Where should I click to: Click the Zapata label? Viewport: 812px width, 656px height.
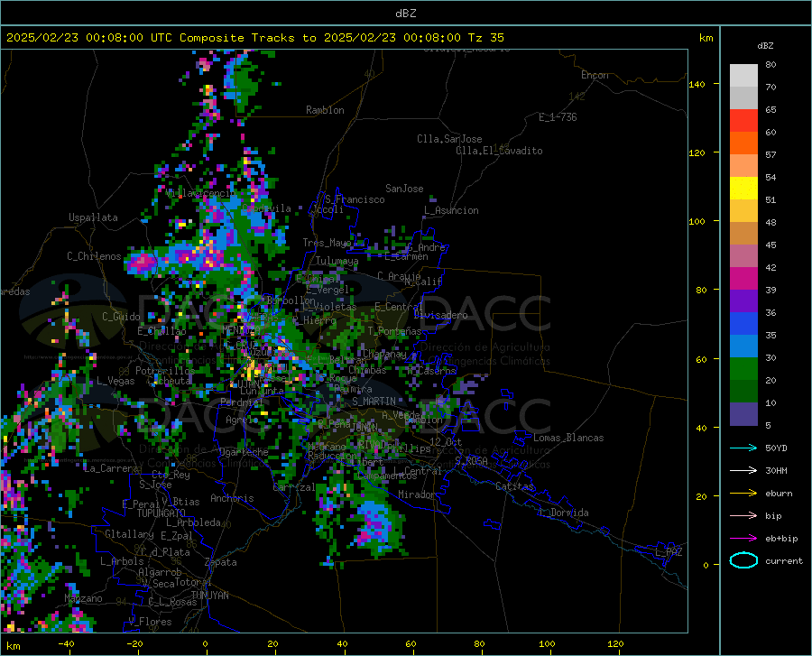(221, 562)
